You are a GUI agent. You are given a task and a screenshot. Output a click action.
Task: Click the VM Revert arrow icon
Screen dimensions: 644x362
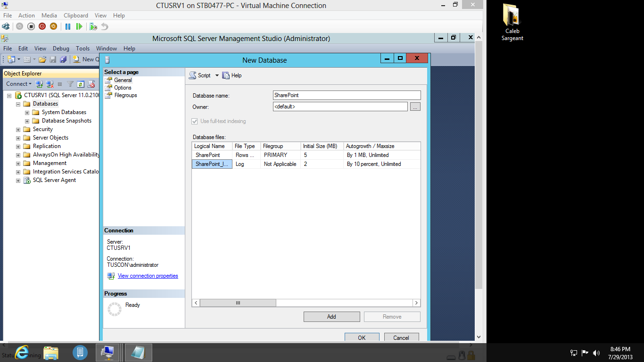point(105,26)
